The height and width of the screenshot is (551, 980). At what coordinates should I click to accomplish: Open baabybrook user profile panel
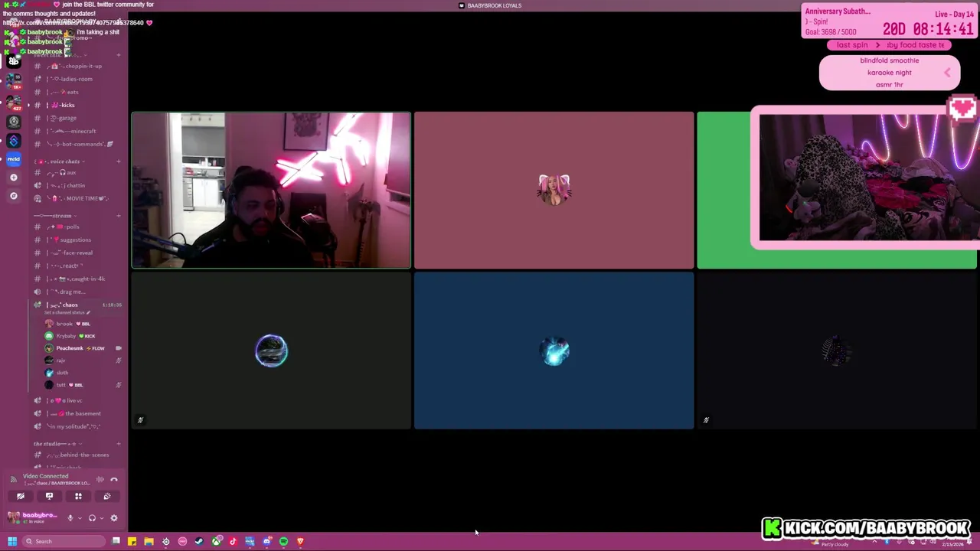[32, 518]
